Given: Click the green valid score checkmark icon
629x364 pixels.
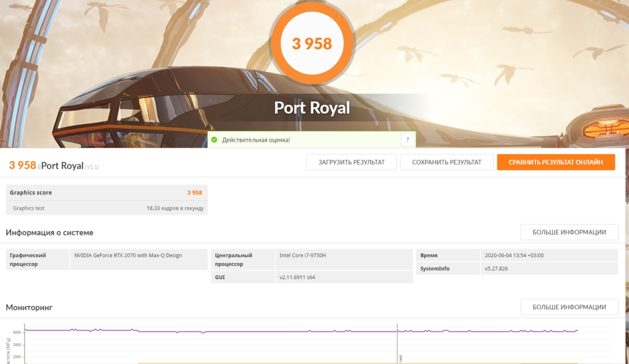Looking at the screenshot, I should (214, 140).
